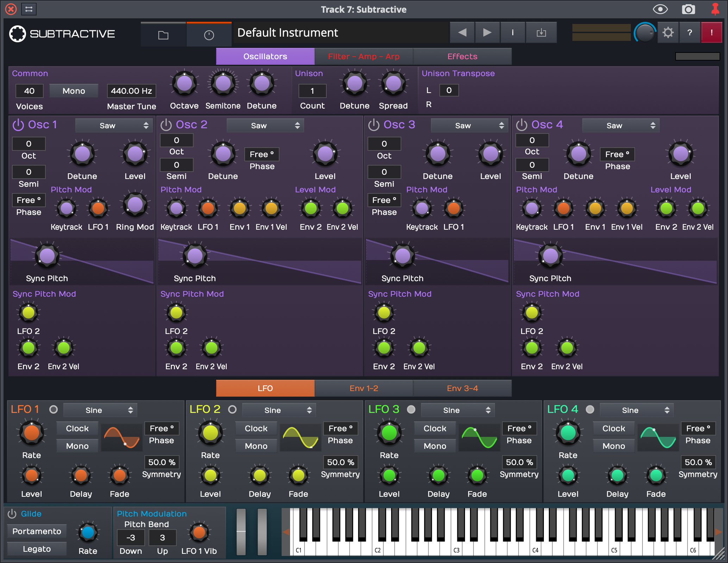Click the Legato button
The height and width of the screenshot is (563, 728).
click(37, 549)
